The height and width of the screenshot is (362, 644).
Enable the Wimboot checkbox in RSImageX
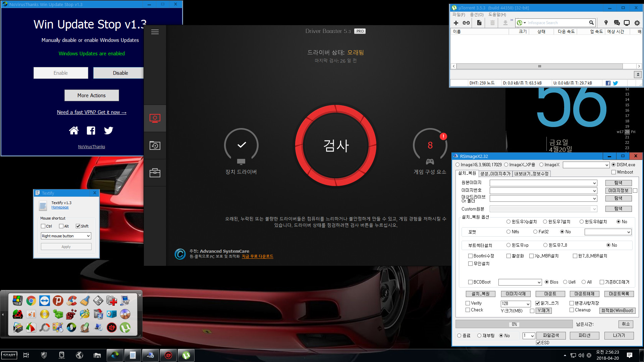613,172
